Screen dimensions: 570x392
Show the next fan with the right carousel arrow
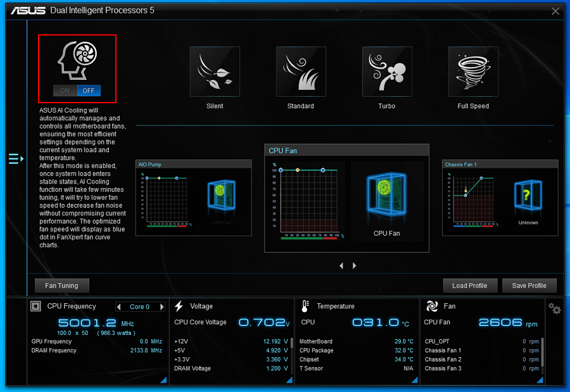tap(355, 266)
